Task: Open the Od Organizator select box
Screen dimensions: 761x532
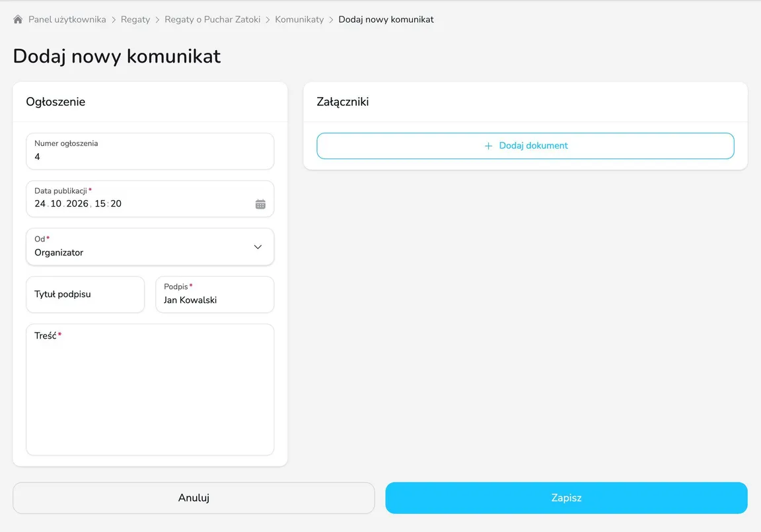Action: (150, 247)
